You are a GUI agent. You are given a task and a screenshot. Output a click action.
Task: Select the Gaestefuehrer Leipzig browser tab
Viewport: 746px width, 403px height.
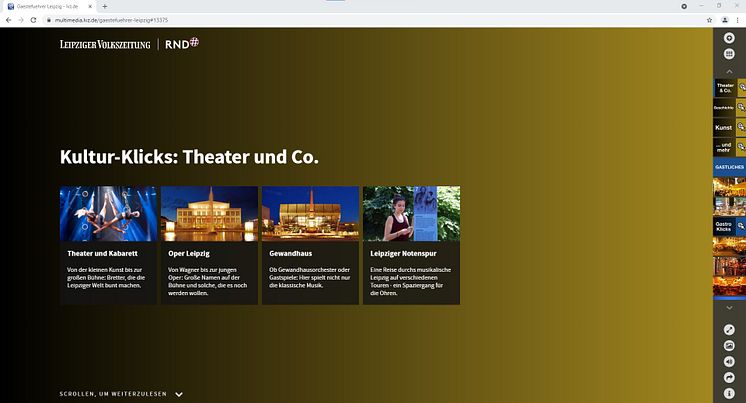point(49,7)
